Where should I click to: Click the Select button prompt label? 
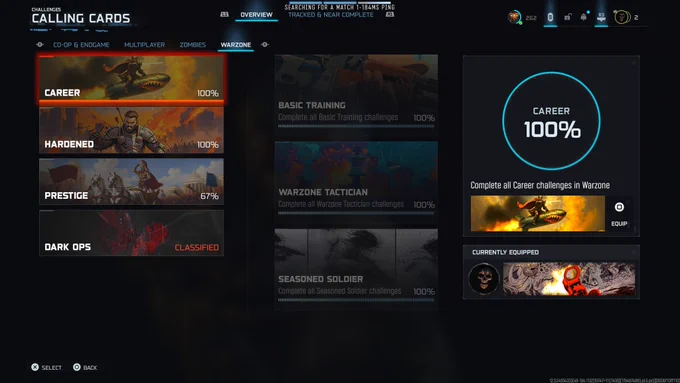tap(52, 368)
